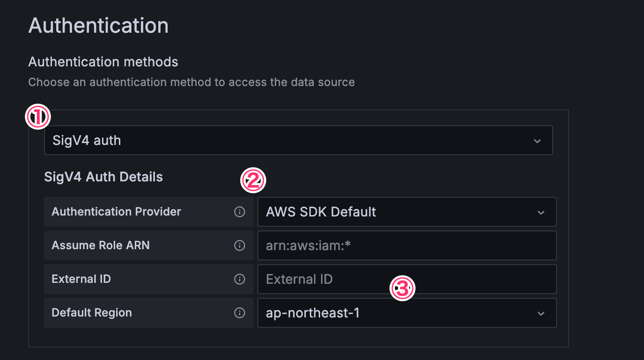Open the AWS SDK Default provider dropdown
644x360 pixels.
click(398, 212)
